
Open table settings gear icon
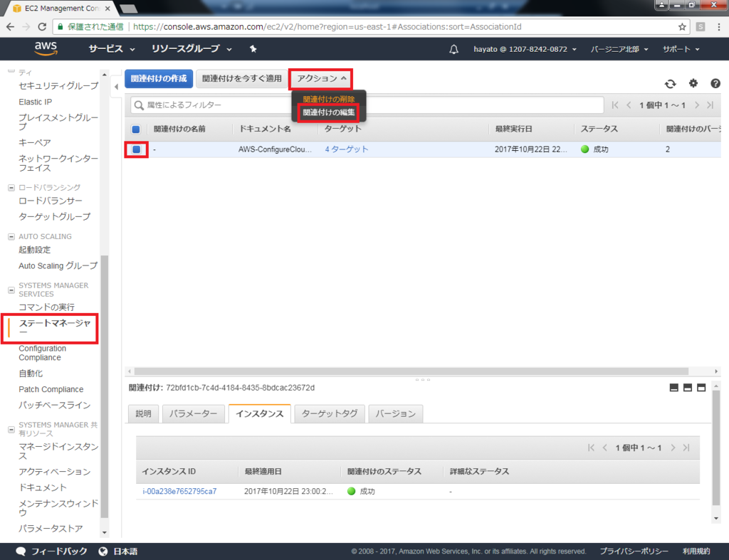click(x=693, y=83)
